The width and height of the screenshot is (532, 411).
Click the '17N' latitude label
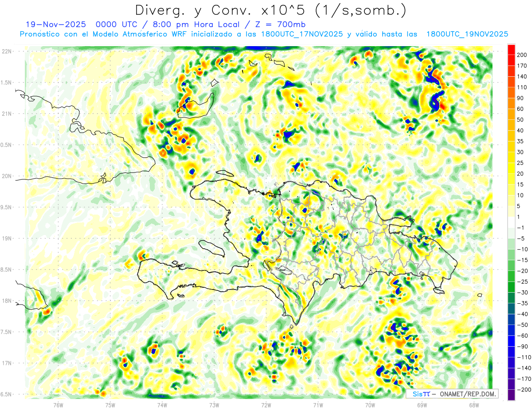point(7,363)
